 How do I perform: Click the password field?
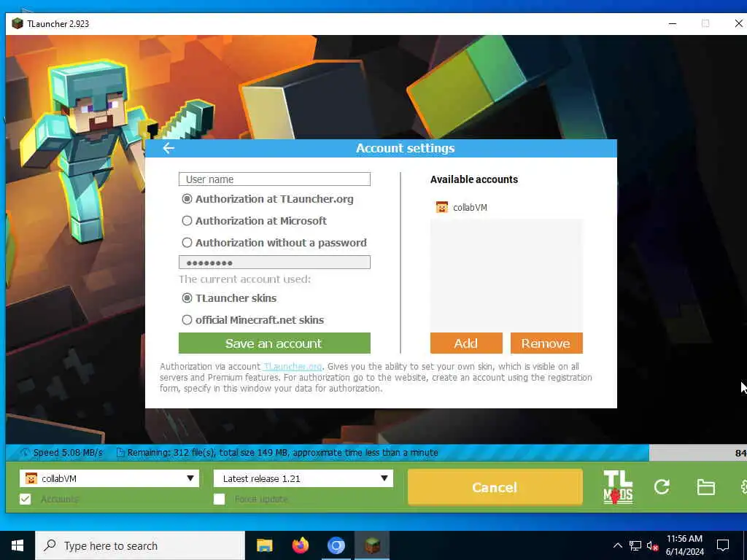click(x=274, y=262)
